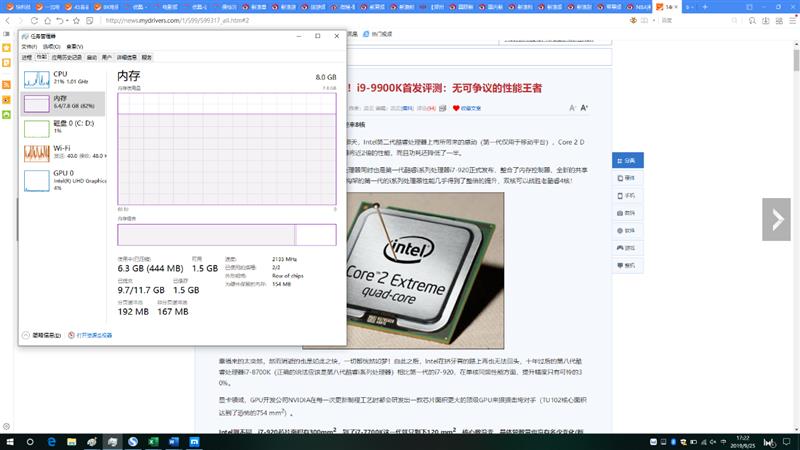Switch to the Details (详细信息) tab

tap(127, 57)
